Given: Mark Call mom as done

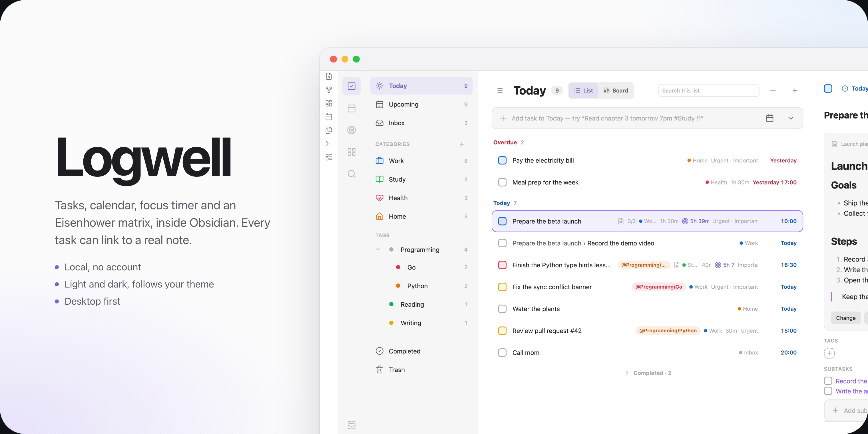Looking at the screenshot, I should tap(502, 353).
